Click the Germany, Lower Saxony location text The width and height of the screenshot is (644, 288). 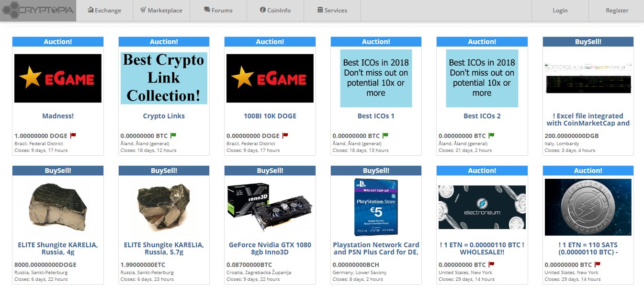click(360, 272)
